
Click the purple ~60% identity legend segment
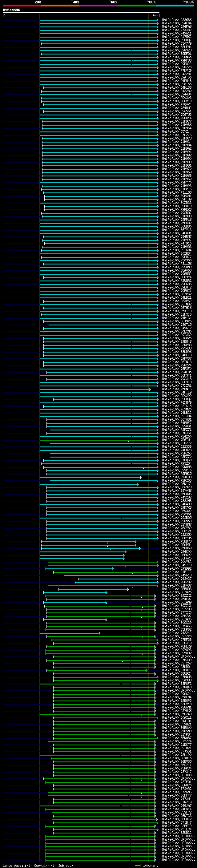[98, 6]
